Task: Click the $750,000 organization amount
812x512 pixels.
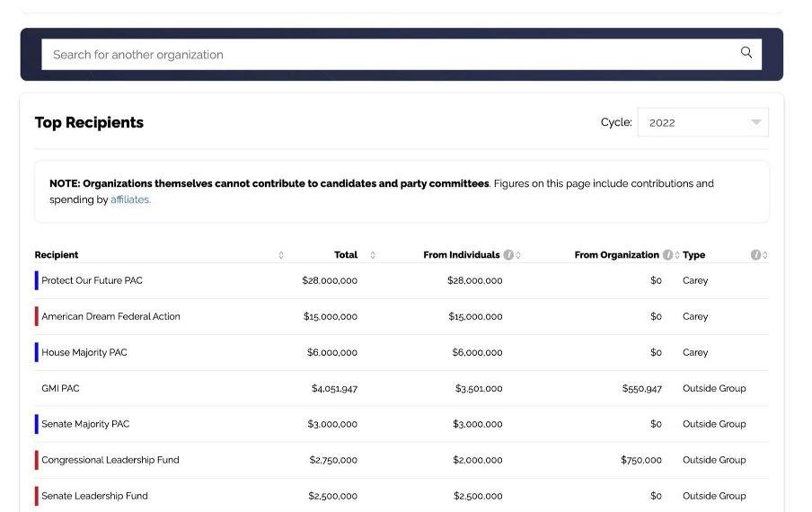Action: pyautogui.click(x=641, y=460)
